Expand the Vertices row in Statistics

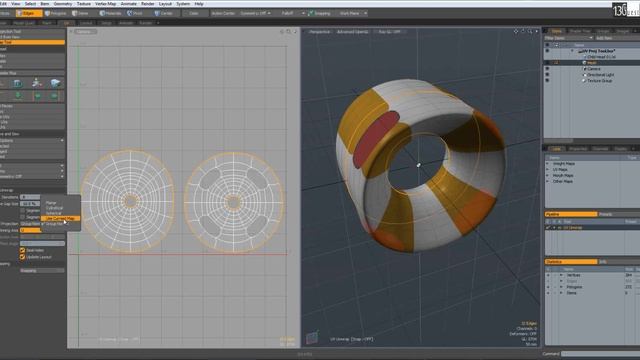coord(561,276)
